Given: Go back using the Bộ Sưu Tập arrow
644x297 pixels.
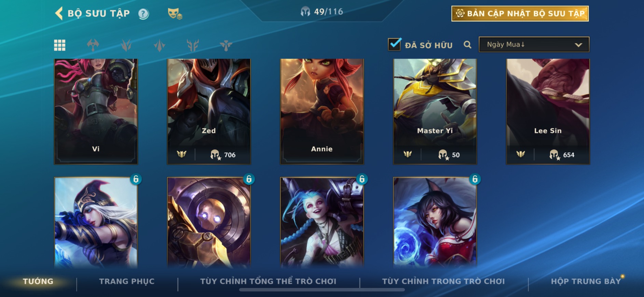Looking at the screenshot, I should [x=59, y=14].
